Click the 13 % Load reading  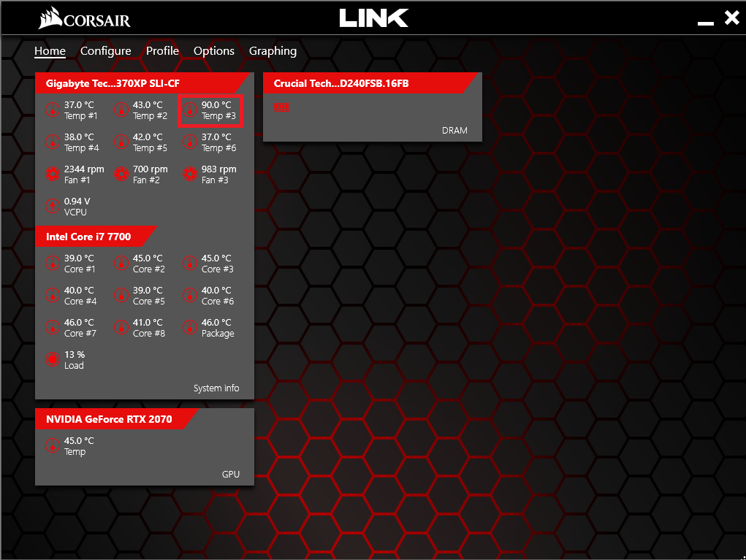point(75,355)
